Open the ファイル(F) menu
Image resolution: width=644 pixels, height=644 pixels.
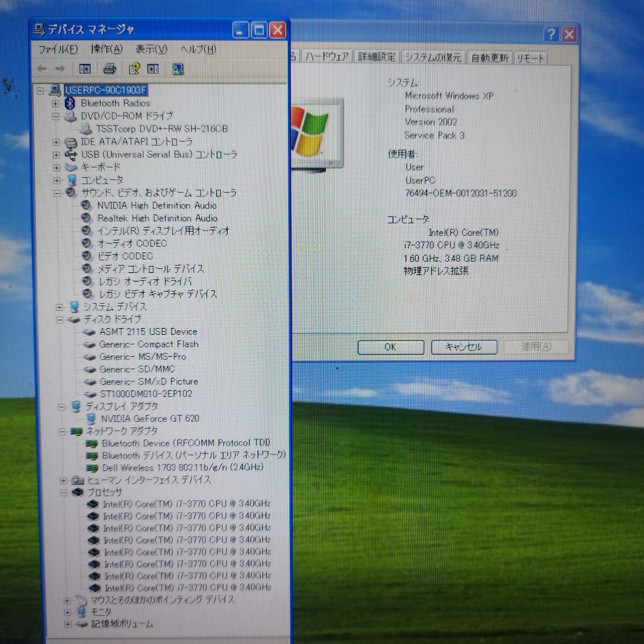[57, 49]
